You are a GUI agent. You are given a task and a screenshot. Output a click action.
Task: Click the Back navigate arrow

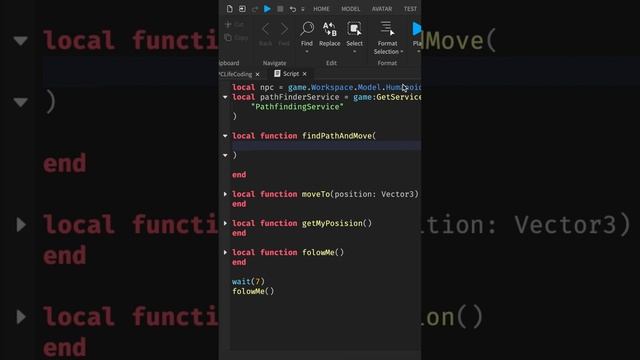[x=266, y=29]
